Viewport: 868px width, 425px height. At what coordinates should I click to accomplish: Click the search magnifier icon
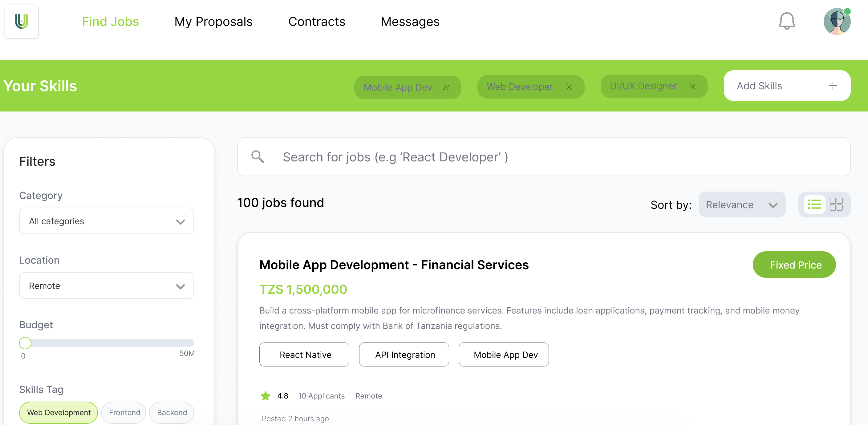[258, 157]
